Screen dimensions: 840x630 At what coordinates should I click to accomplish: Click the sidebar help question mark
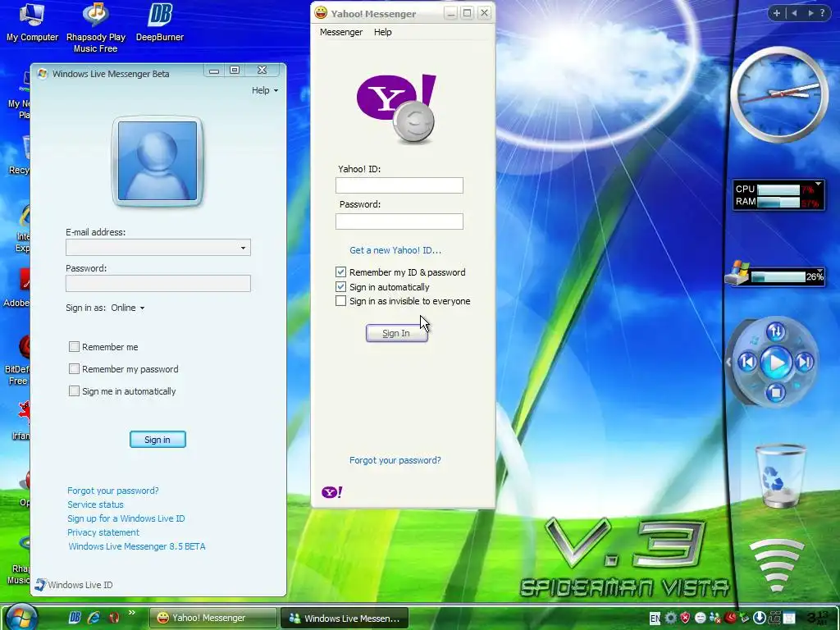point(822,13)
